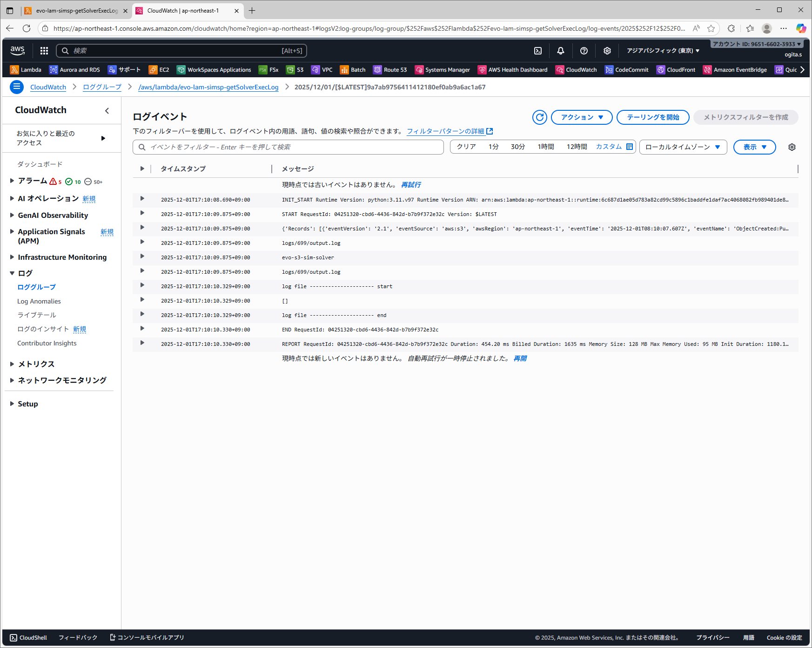
Task: Click the テーリングを開始 button
Action: (x=652, y=117)
